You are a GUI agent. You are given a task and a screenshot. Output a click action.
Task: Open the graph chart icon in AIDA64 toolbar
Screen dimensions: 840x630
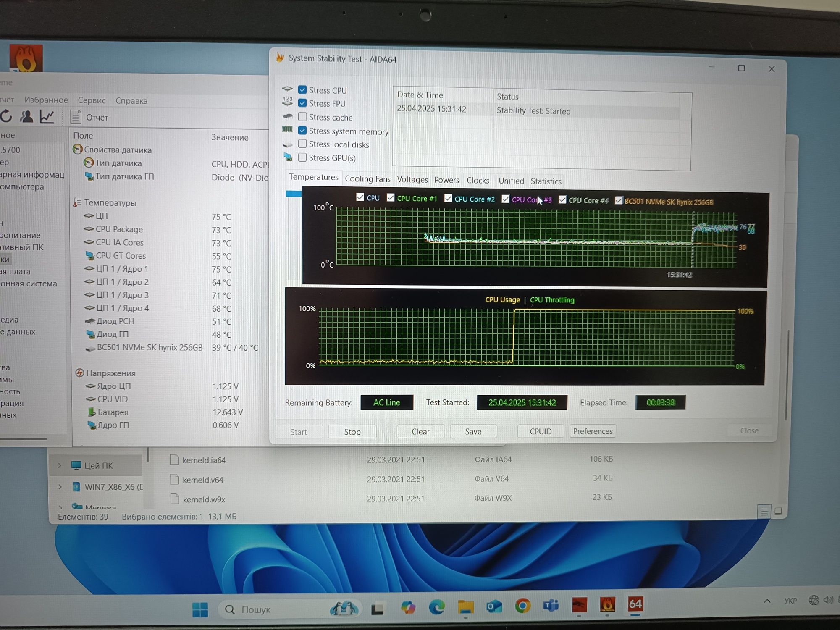point(47,116)
